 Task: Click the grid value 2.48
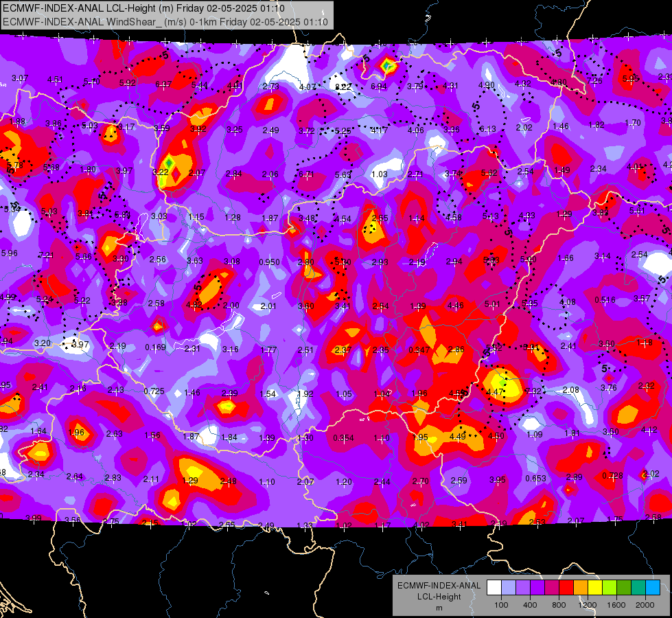tap(229, 481)
